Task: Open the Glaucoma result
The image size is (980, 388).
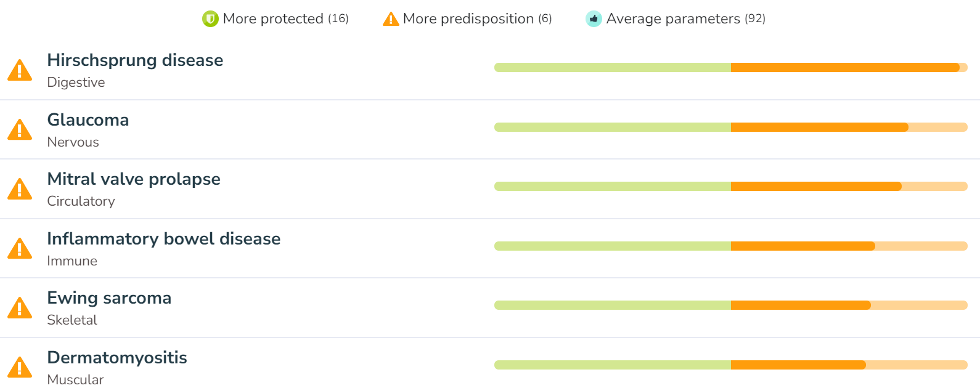Action: (x=490, y=129)
